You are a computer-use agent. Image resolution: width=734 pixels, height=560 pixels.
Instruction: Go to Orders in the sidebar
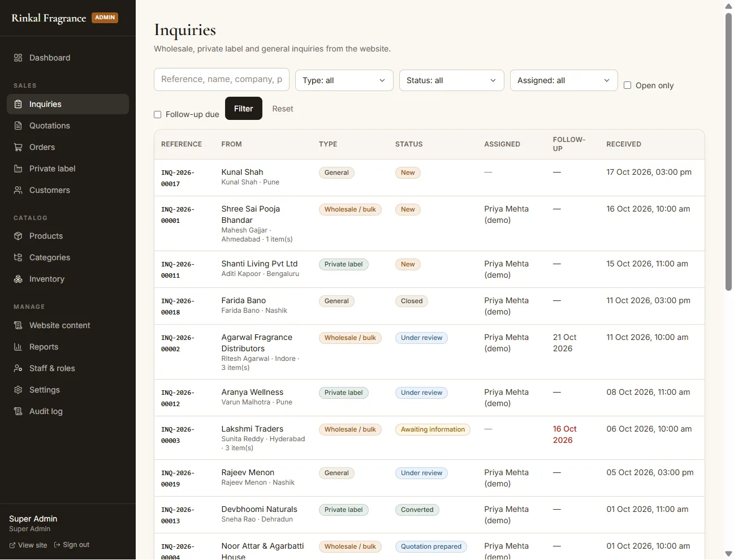68,147
